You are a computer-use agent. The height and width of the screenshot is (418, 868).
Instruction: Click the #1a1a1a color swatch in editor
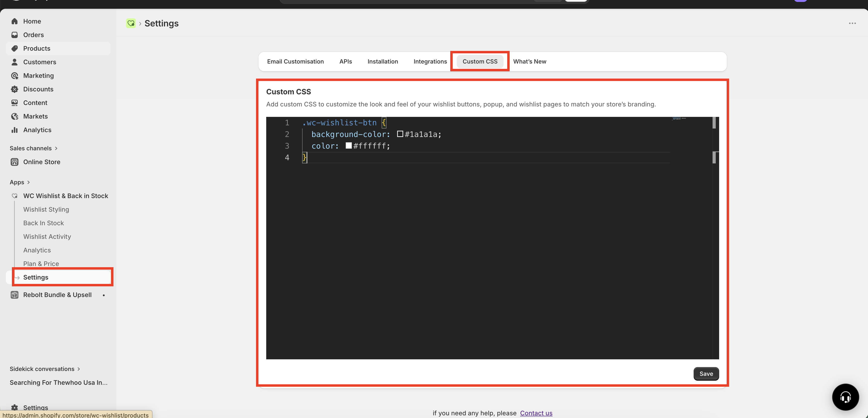click(x=400, y=134)
